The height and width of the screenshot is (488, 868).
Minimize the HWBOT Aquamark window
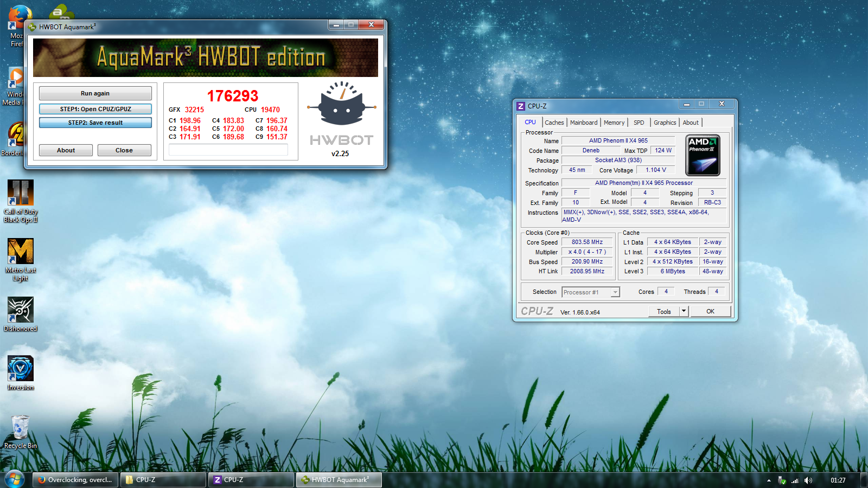pos(336,25)
